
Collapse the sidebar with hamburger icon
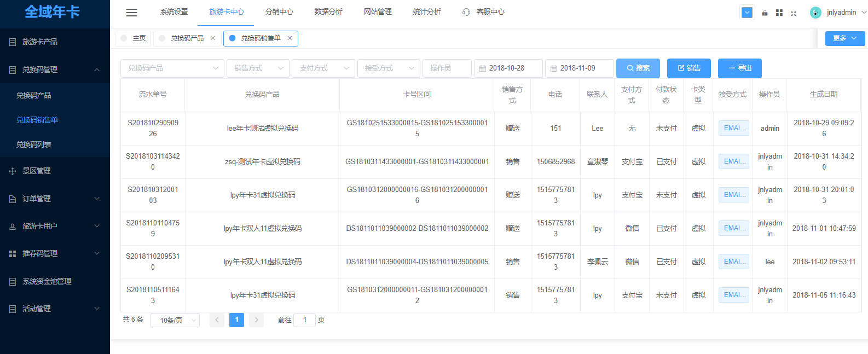pyautogui.click(x=131, y=13)
